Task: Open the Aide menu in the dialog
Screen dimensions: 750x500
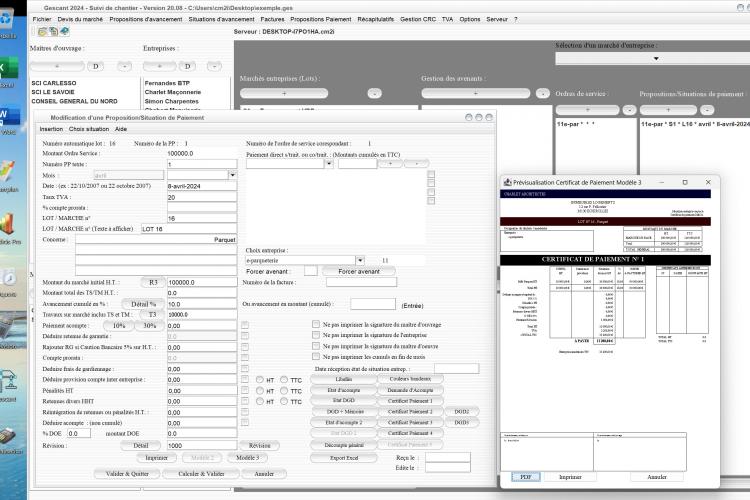Action: [x=121, y=129]
